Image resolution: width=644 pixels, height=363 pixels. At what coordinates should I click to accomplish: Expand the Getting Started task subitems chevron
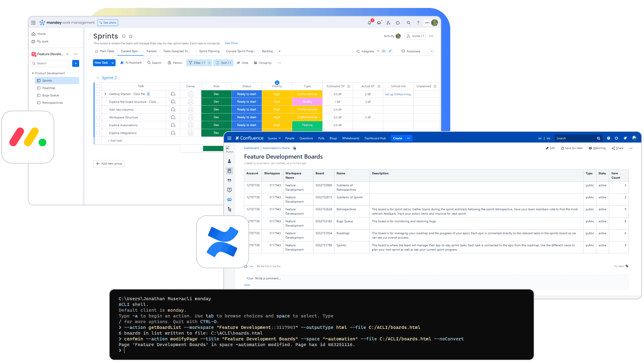coord(105,94)
